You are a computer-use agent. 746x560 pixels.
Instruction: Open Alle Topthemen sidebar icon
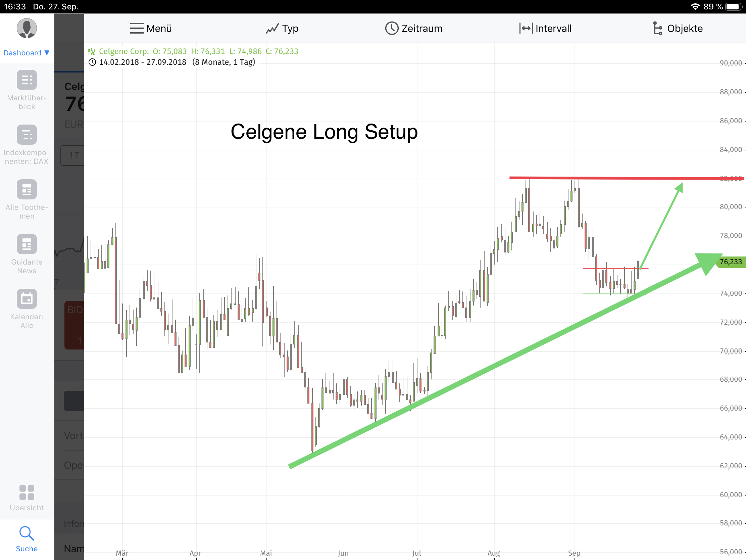27,190
